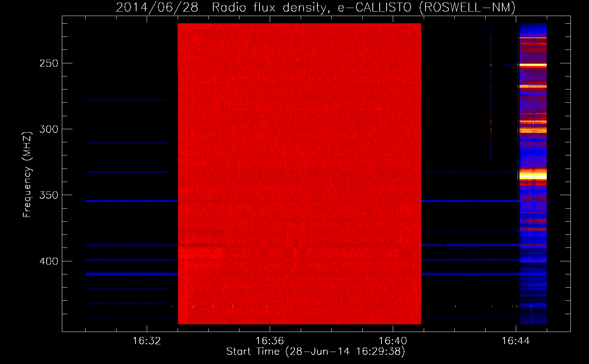Click the 16:36 time tick label

[x=270, y=341]
